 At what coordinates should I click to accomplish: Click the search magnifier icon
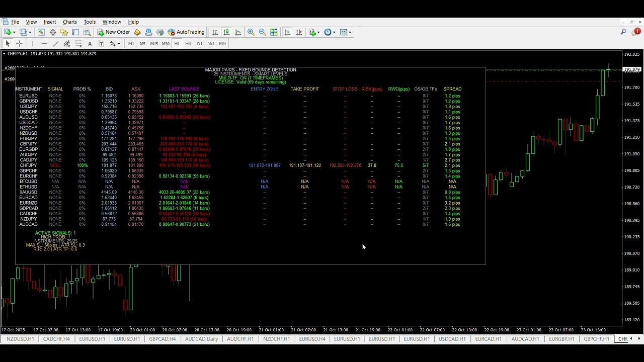click(623, 32)
